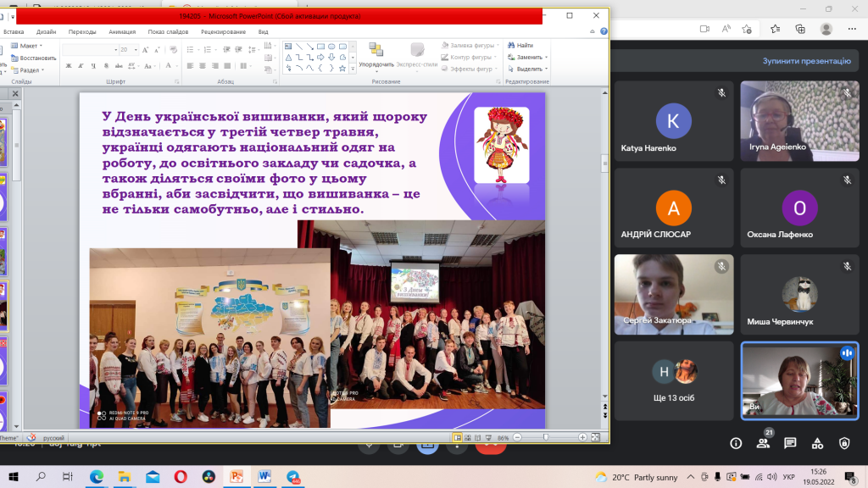The image size is (868, 488).
Task: Open the Meet chat panel icon
Action: coord(790,443)
